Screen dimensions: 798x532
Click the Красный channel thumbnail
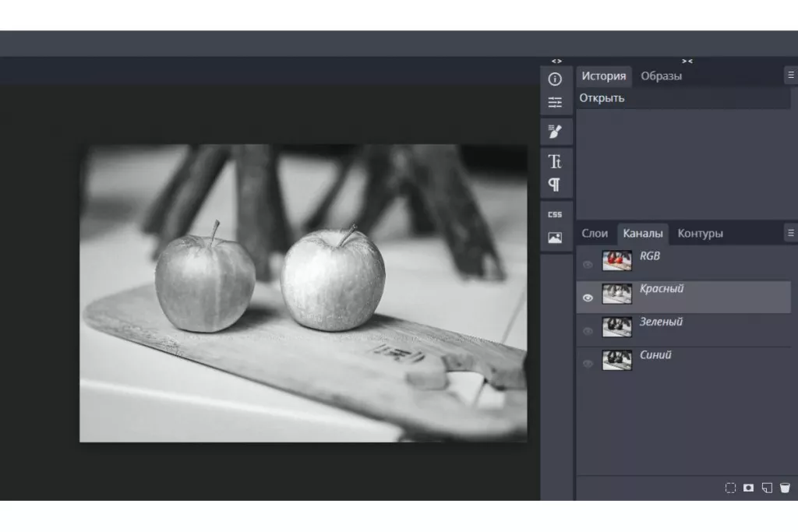617,294
